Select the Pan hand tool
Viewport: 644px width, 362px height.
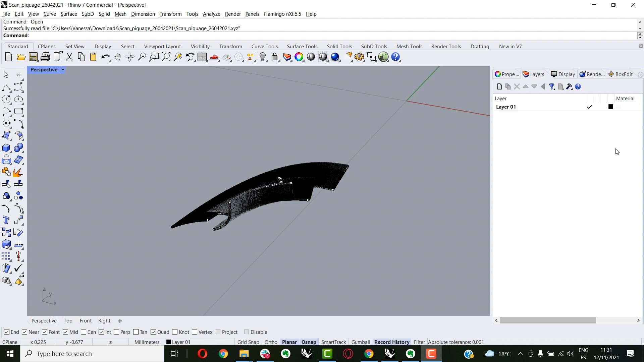point(118,57)
